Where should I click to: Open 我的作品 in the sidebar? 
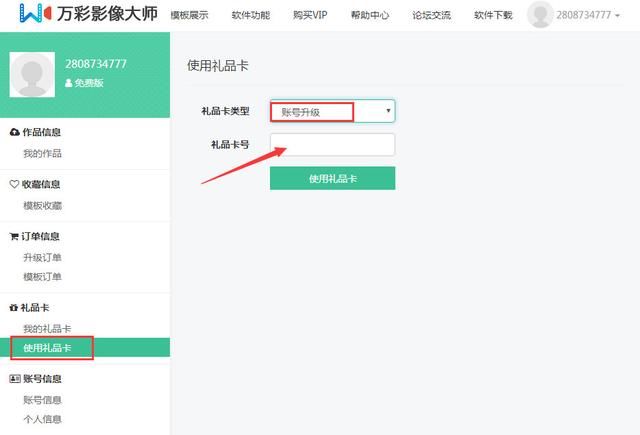[x=42, y=153]
